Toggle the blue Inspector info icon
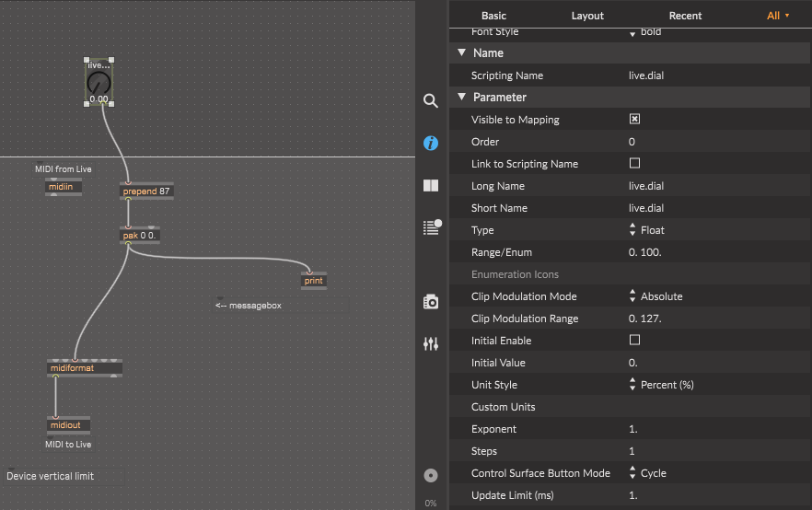 [x=430, y=144]
